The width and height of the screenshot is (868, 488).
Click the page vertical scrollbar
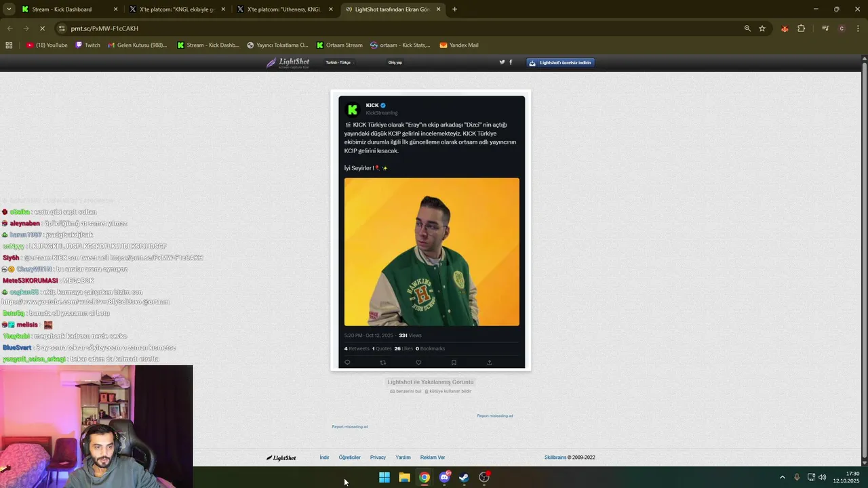[865, 260]
